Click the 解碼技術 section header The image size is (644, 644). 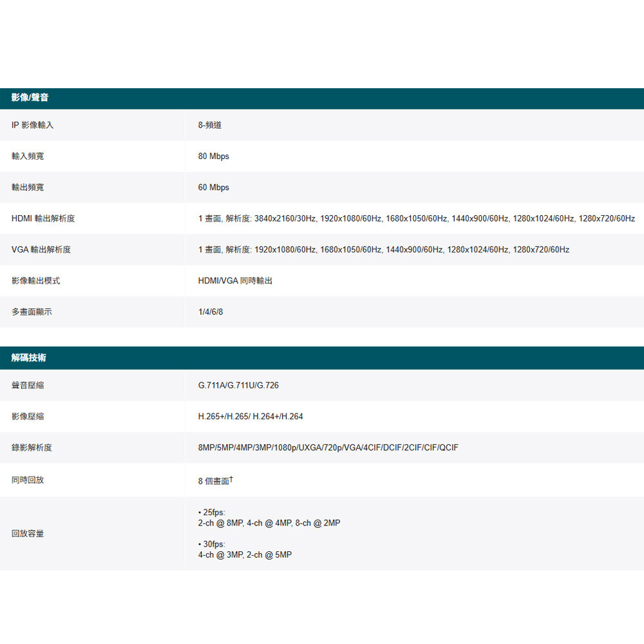tap(28, 357)
